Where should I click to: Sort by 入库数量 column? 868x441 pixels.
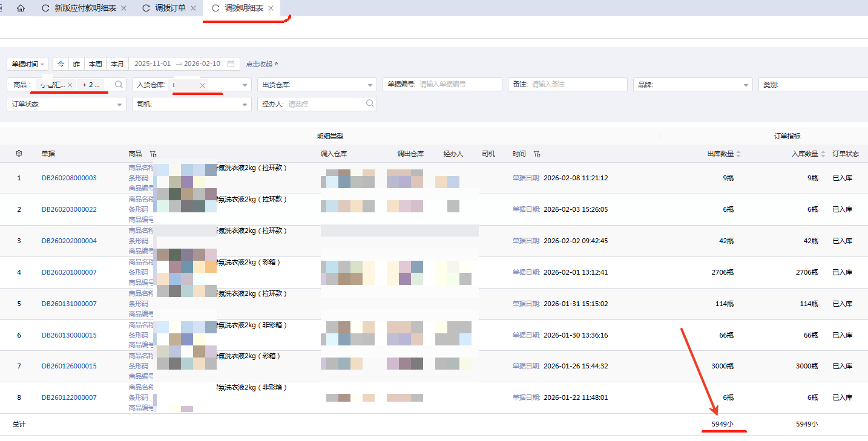click(823, 154)
